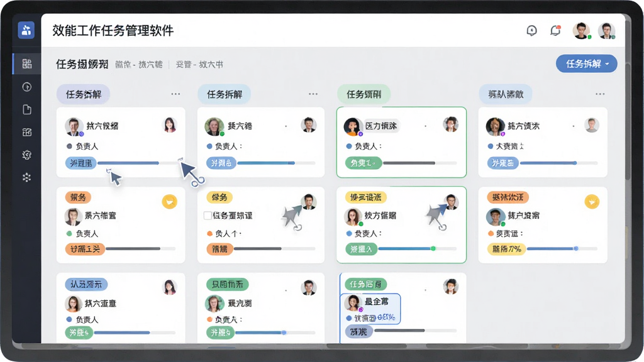Open the dashboard grid view in sidebar
This screenshot has width=644, height=362.
click(26, 63)
